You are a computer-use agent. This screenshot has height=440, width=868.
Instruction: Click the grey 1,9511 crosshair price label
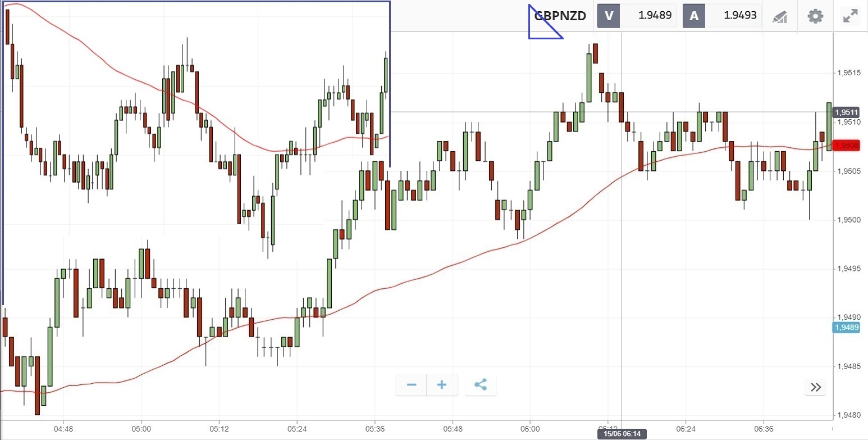click(x=847, y=112)
